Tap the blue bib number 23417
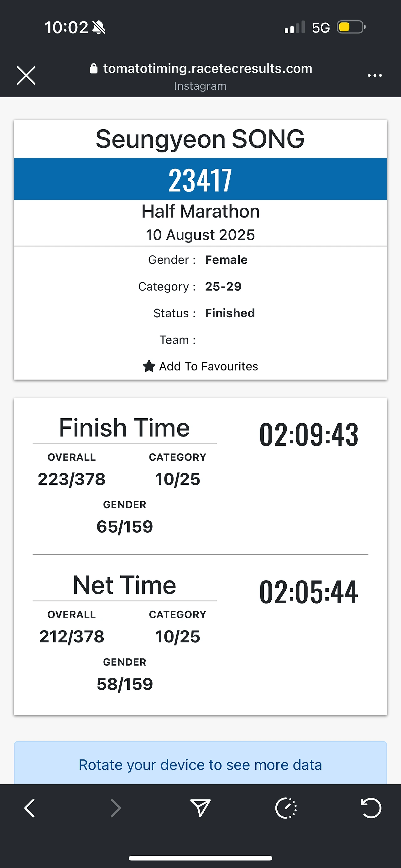Image resolution: width=401 pixels, height=868 pixels. (x=200, y=180)
